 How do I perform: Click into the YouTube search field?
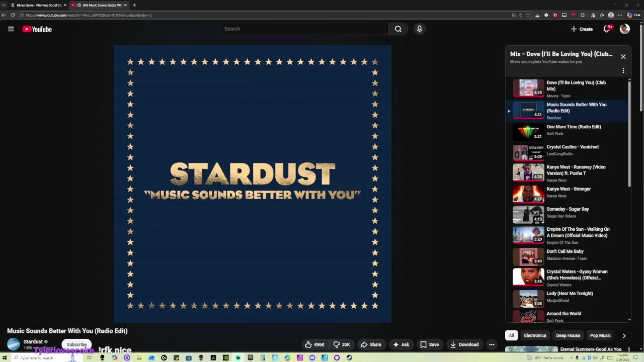[303, 29]
